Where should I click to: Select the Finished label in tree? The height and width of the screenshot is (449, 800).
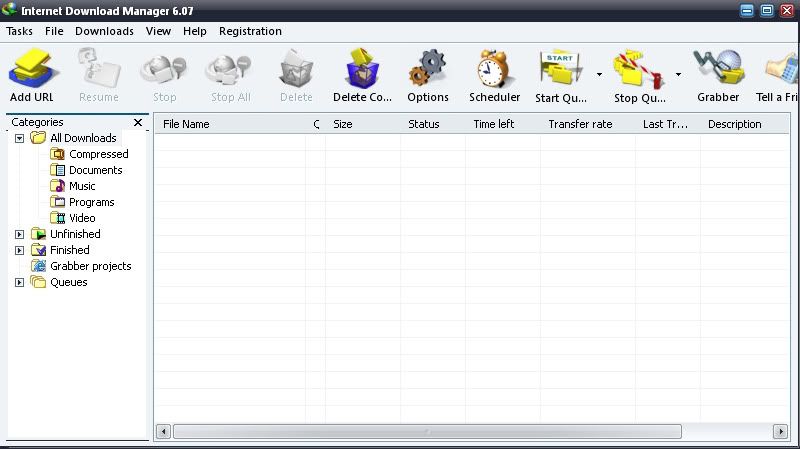(69, 250)
